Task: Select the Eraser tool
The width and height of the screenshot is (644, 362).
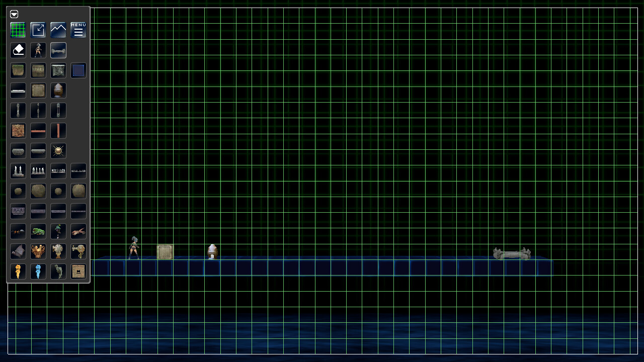Action: click(x=18, y=50)
